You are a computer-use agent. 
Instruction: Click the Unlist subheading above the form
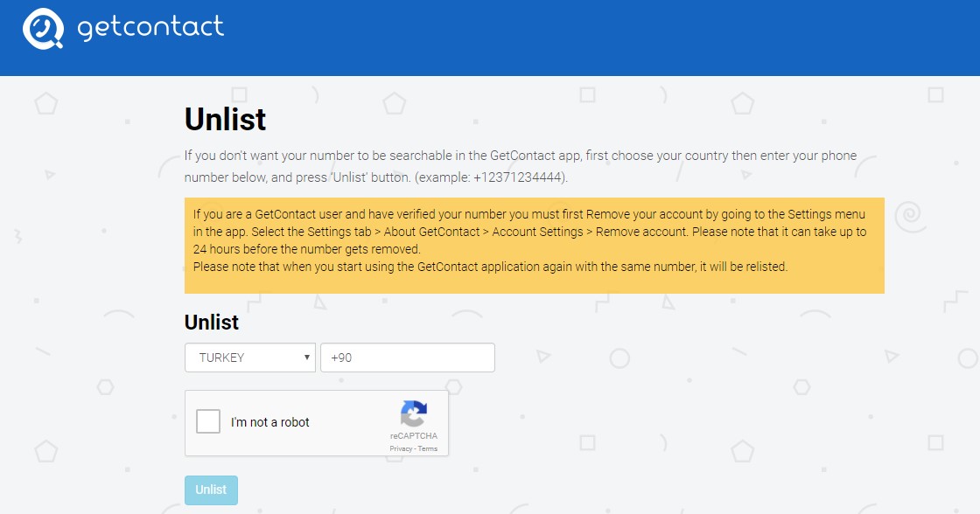(x=212, y=322)
